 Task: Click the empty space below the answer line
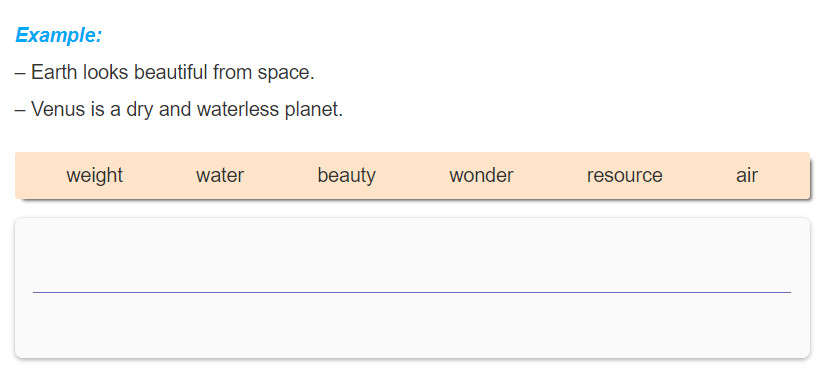pos(412,325)
